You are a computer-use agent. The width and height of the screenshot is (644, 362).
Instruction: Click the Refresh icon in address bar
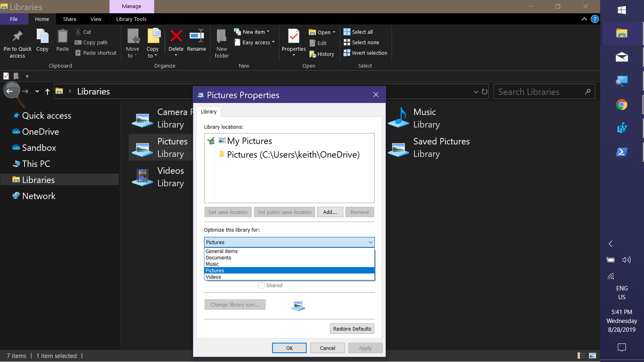tap(485, 92)
